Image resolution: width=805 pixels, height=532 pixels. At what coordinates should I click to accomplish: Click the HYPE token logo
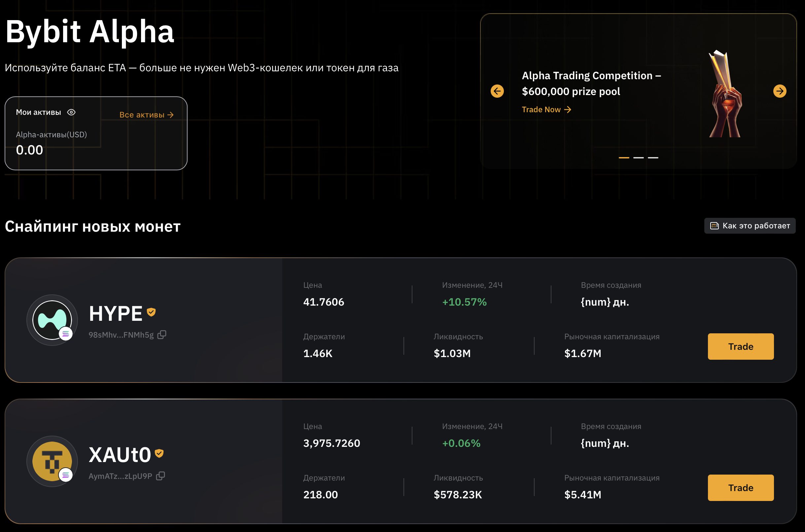pos(52,320)
